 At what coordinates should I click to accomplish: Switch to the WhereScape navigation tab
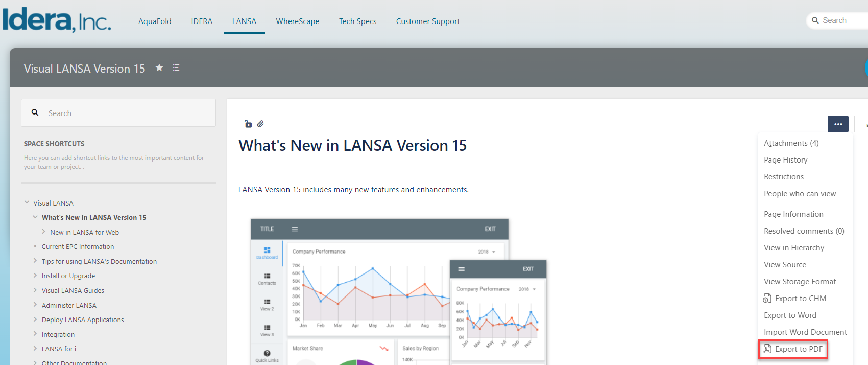297,21
